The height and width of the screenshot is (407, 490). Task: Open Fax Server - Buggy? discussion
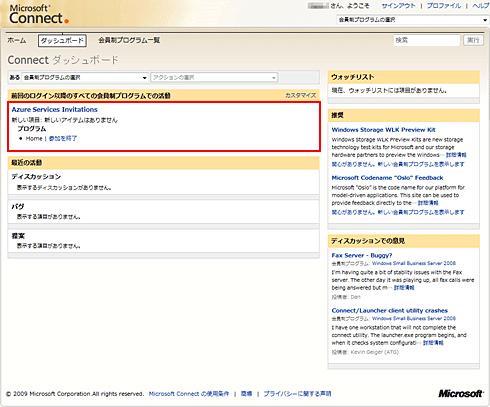[362, 256]
